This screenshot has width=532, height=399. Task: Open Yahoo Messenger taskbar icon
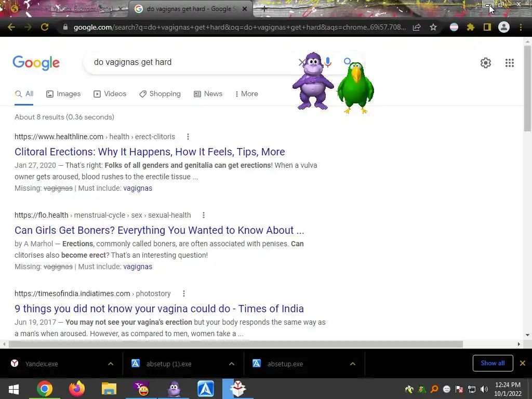click(141, 389)
